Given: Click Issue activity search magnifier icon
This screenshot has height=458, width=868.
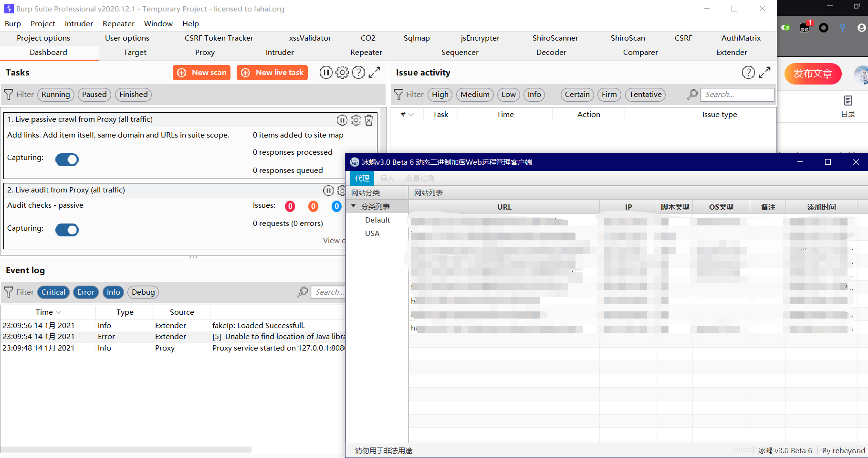Looking at the screenshot, I should pyautogui.click(x=692, y=95).
